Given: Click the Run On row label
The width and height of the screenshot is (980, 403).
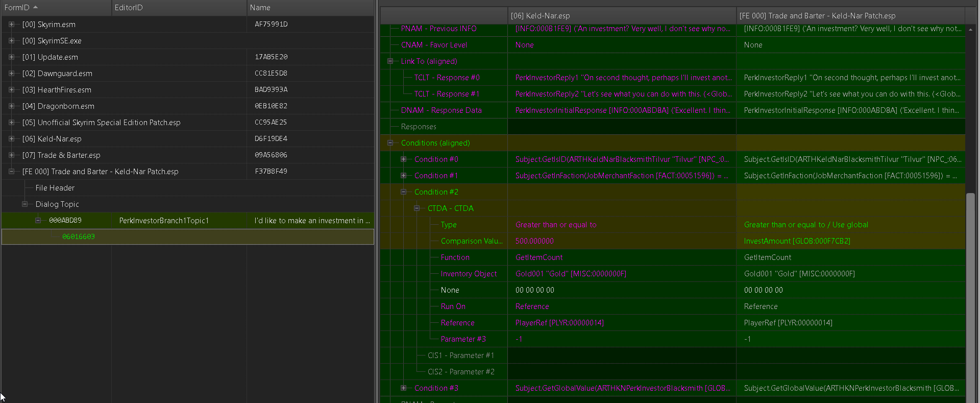Looking at the screenshot, I should [453, 306].
